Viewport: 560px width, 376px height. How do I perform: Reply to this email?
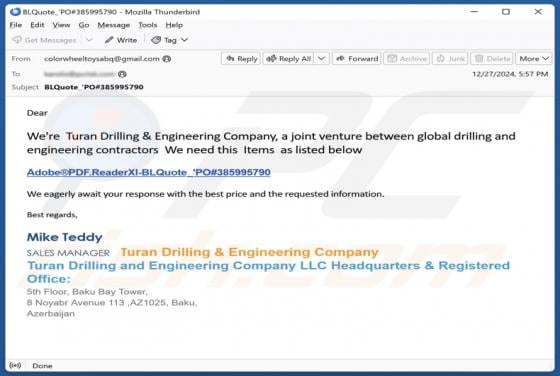click(x=241, y=59)
